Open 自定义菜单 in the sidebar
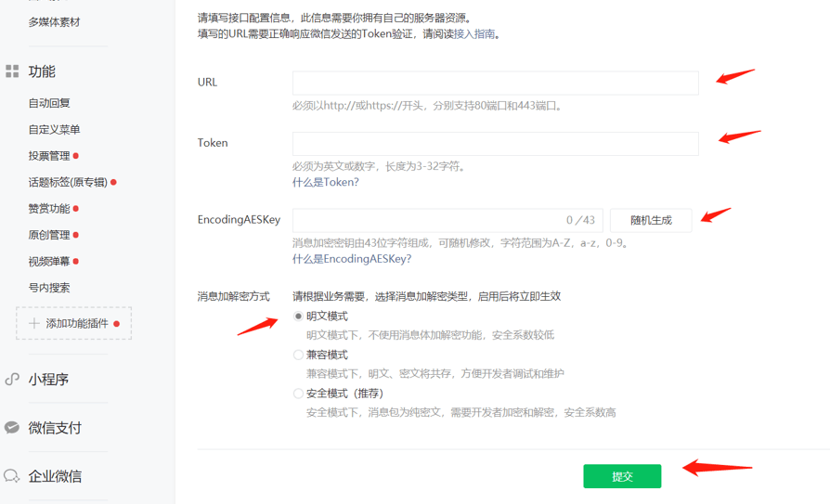830x504 pixels. pyautogui.click(x=54, y=129)
